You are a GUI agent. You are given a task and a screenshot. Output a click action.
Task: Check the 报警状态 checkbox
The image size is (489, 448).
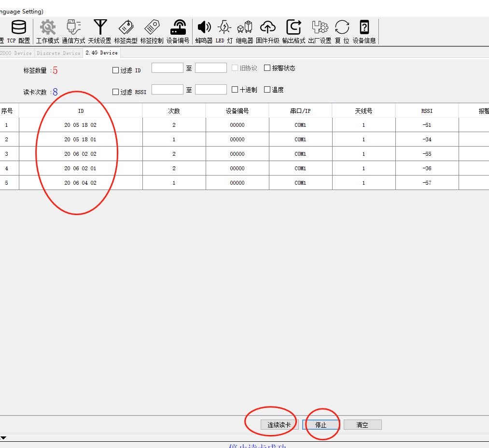pyautogui.click(x=267, y=68)
